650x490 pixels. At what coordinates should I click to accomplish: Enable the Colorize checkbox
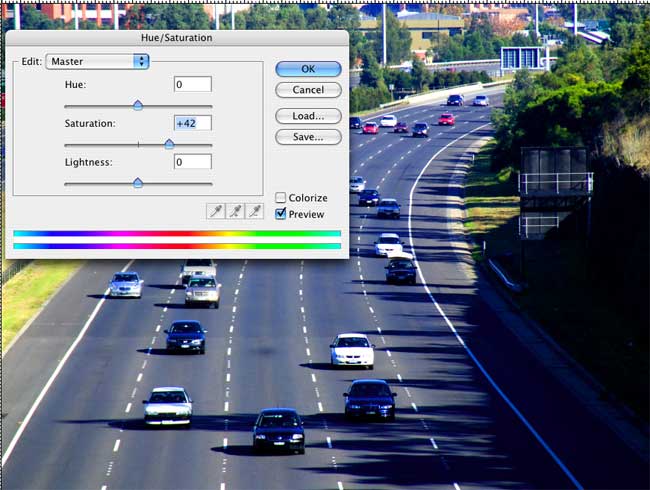point(281,198)
